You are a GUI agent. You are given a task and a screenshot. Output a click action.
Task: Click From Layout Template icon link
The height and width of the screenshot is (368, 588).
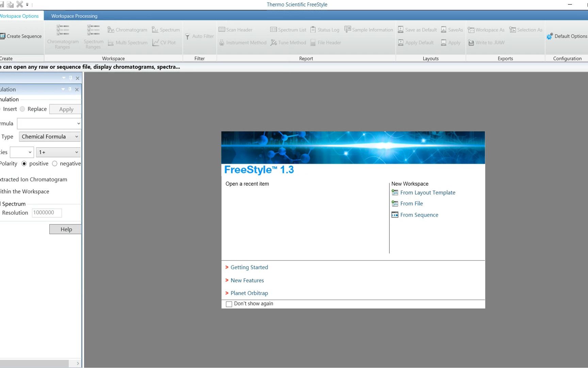tap(423, 193)
